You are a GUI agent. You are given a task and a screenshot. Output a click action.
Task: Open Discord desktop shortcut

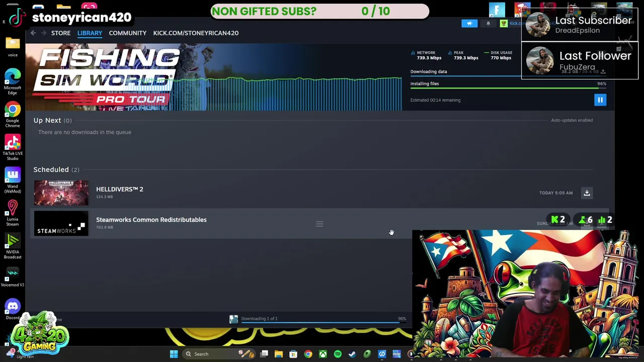(13, 309)
